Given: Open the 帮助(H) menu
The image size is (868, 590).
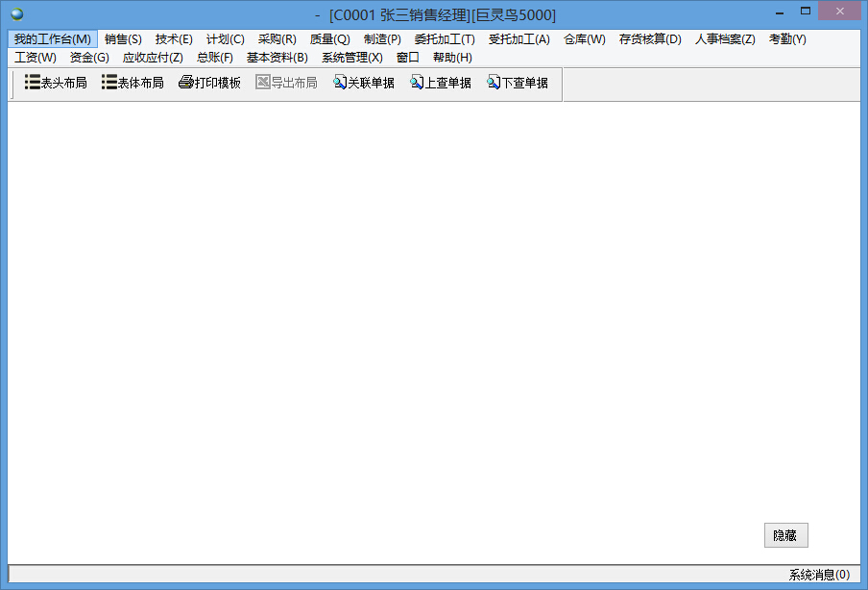Looking at the screenshot, I should tap(452, 58).
